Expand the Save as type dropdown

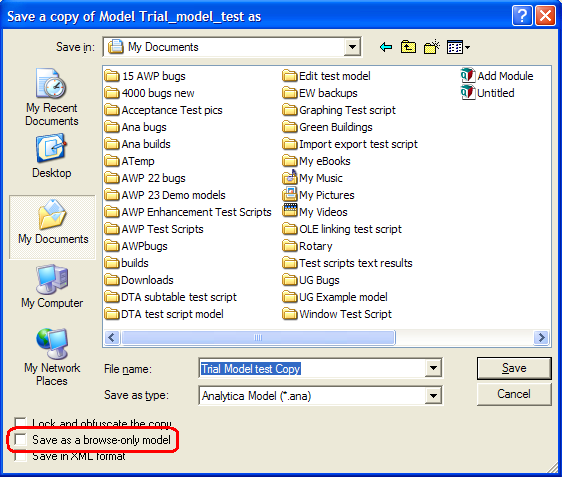tap(433, 396)
